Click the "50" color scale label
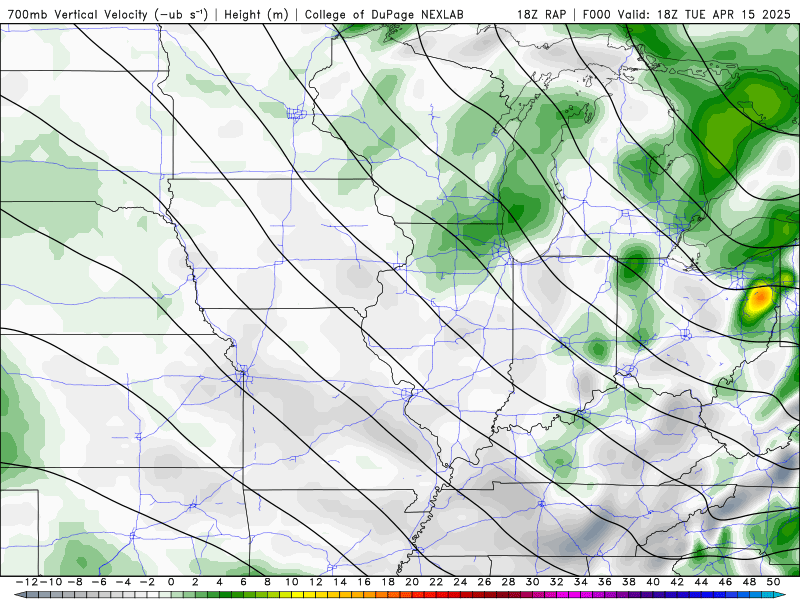Viewport: 800px width, 600px height. (773, 582)
